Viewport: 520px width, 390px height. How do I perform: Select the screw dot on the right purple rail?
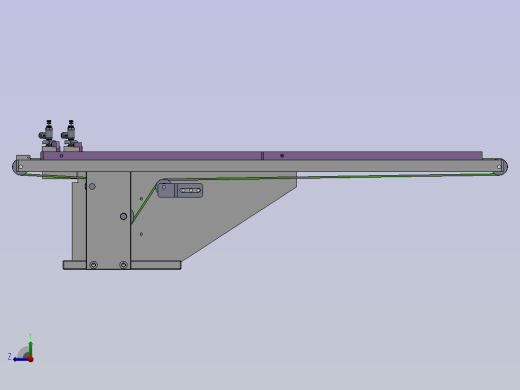tap(282, 156)
